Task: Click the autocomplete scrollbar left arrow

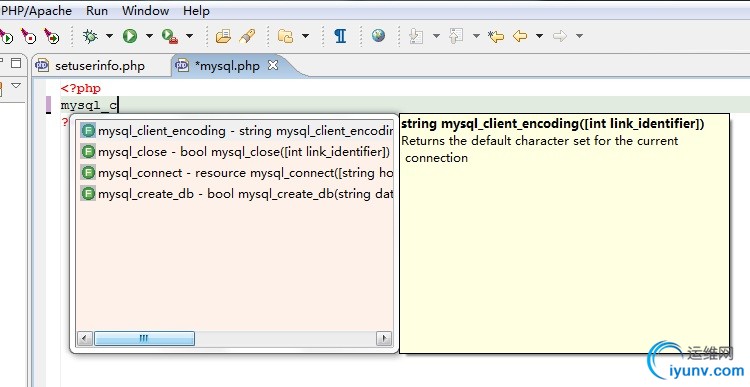Action: coord(85,339)
